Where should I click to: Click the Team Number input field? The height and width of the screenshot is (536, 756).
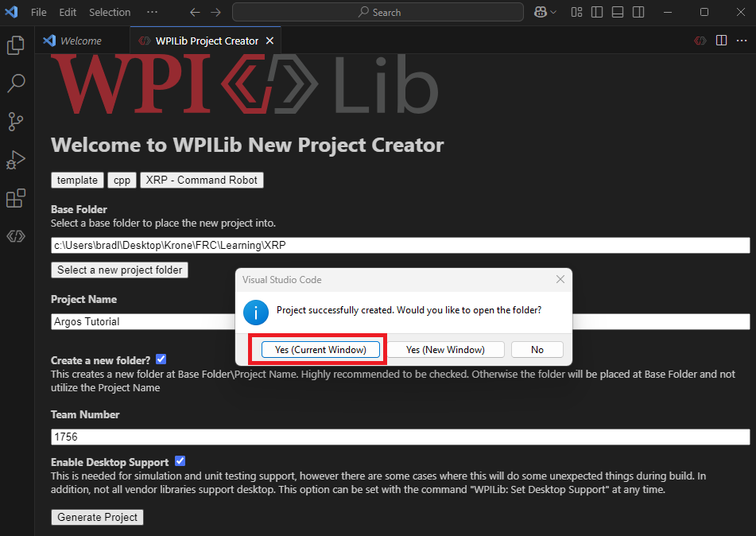click(400, 437)
